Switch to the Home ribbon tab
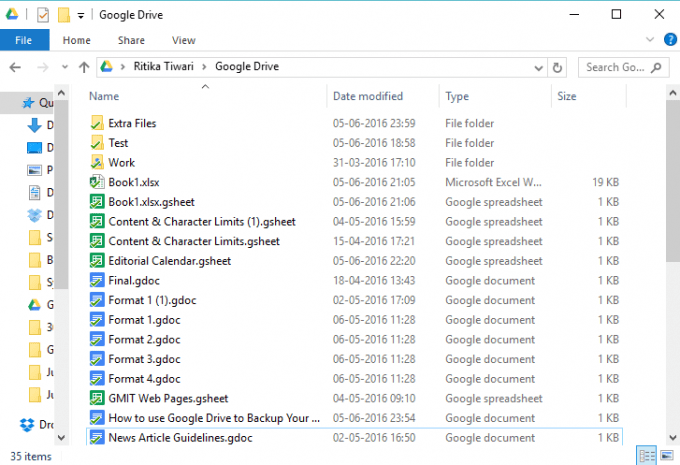The image size is (680, 465). coord(77,40)
